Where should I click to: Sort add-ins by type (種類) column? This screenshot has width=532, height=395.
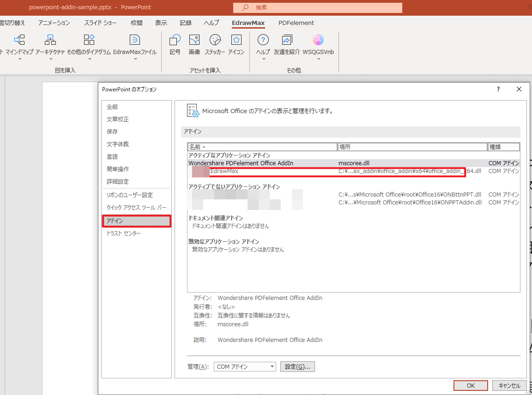click(x=504, y=147)
